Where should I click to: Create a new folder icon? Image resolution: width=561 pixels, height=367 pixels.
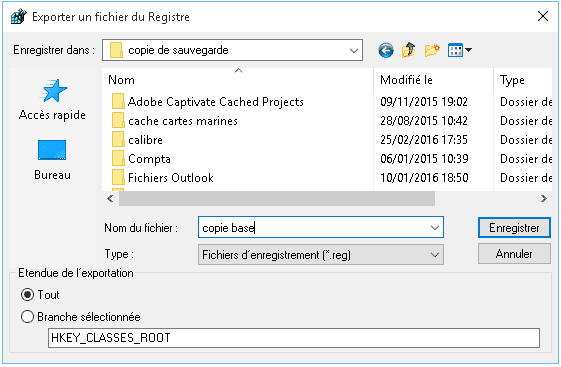click(432, 50)
